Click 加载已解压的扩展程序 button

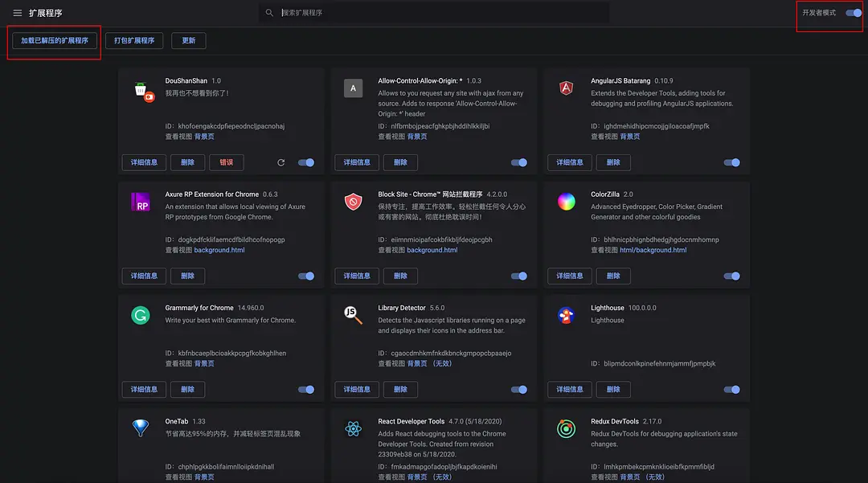(55, 40)
